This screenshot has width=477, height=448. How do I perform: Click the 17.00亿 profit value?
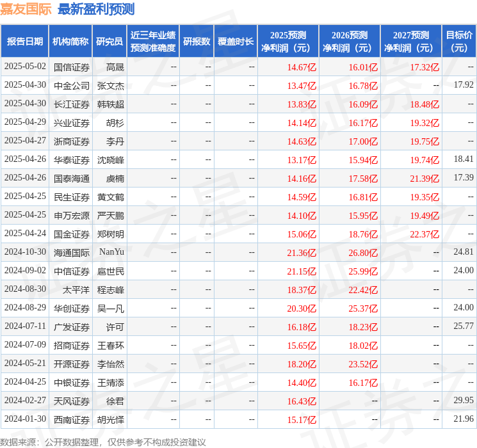(x=363, y=141)
